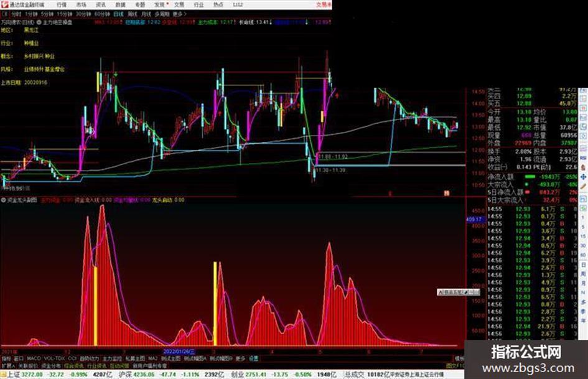Open the 发现 menu
The image size is (588, 379).
(x=160, y=5)
